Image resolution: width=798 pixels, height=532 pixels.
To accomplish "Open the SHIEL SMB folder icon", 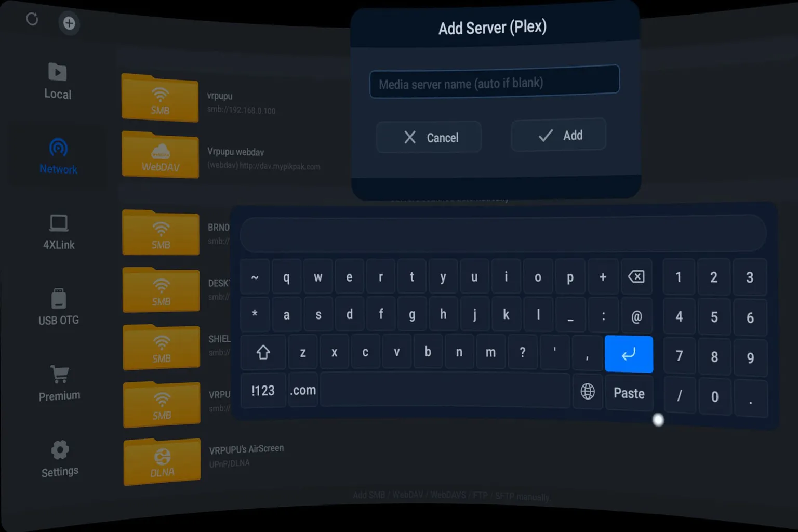I will (x=162, y=347).
